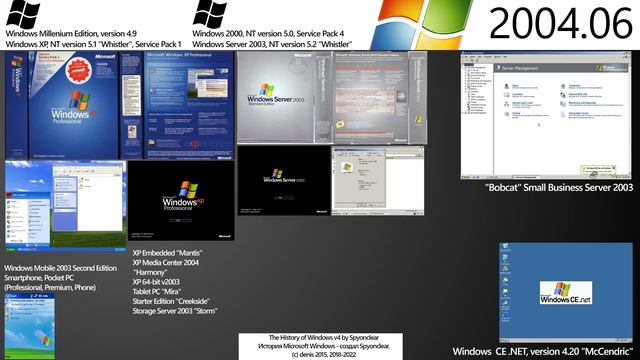Click 'The History of Windows v4 by Spyonclear'
This screenshot has width=640, height=360.
tap(323, 338)
